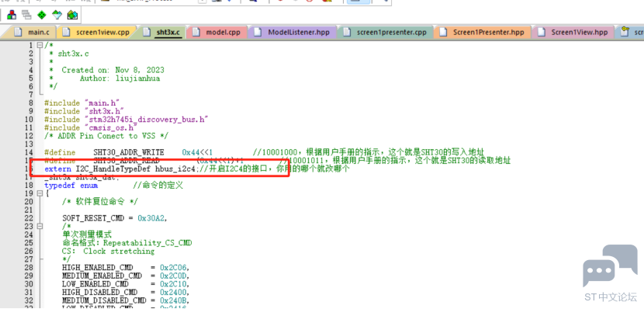Click line number 7 in the gutter

pos(31,95)
